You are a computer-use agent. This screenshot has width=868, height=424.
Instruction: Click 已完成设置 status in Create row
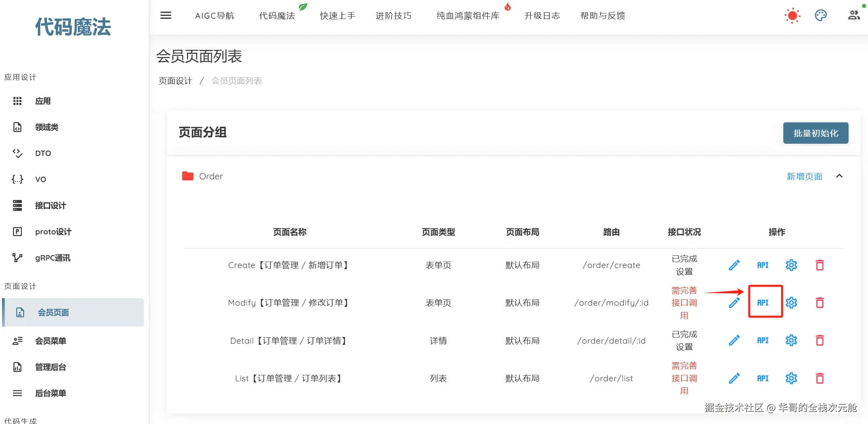pyautogui.click(x=684, y=265)
